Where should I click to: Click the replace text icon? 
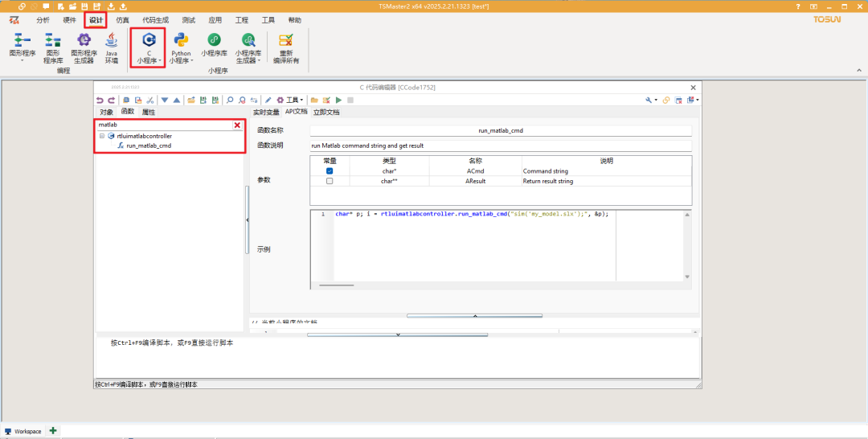pyautogui.click(x=253, y=101)
